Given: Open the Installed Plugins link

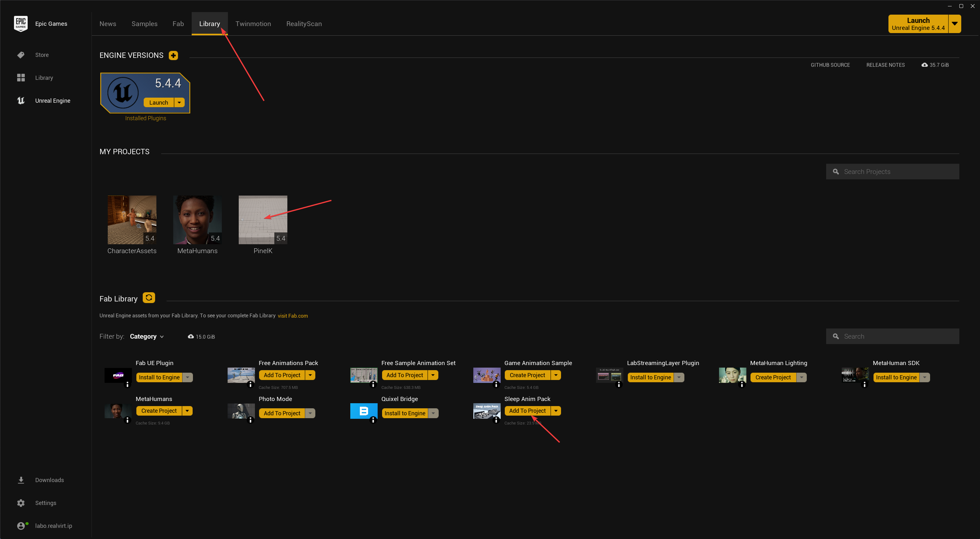Looking at the screenshot, I should [x=146, y=118].
